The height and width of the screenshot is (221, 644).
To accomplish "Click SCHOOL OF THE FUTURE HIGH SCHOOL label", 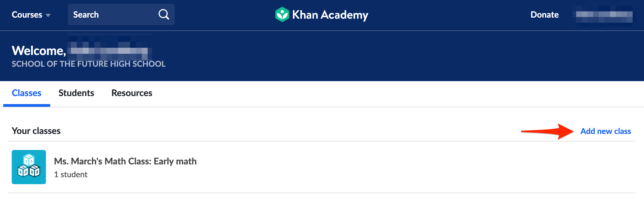I will [x=88, y=64].
